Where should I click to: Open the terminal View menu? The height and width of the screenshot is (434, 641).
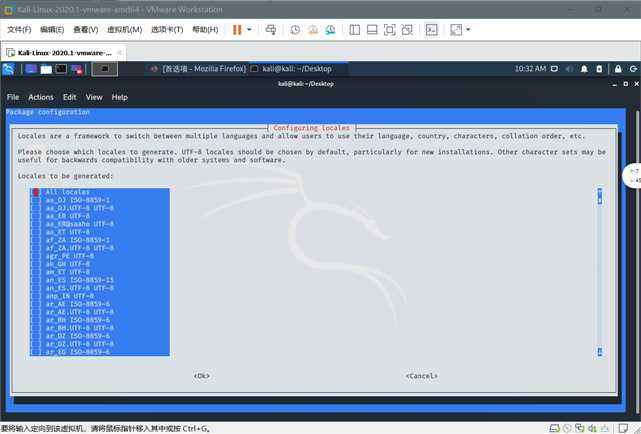tap(94, 97)
